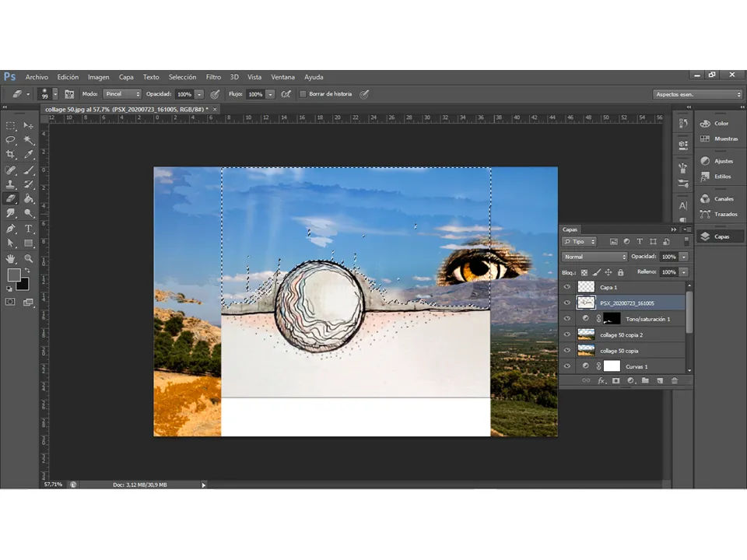Open the Aspectos esen. workspace dropdown
747x560 pixels.
pos(697,94)
